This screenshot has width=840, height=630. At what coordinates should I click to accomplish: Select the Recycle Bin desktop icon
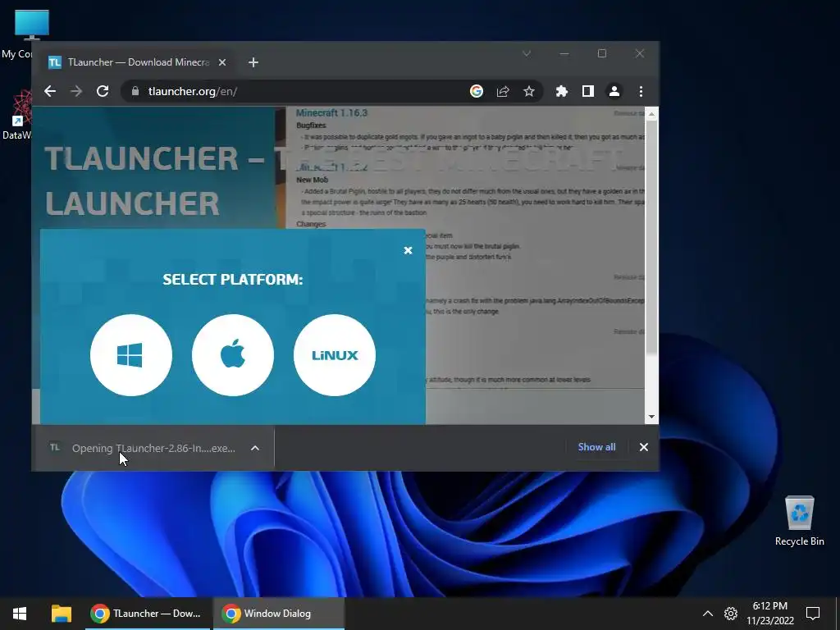pos(799,521)
